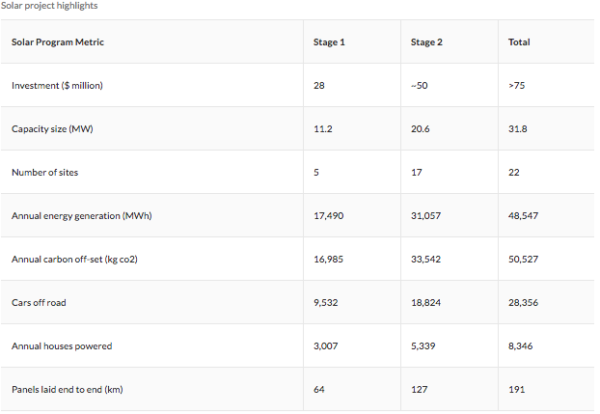Screen dimensions: 600x414
Task: Click the Number of sites label
Action: [x=45, y=173]
